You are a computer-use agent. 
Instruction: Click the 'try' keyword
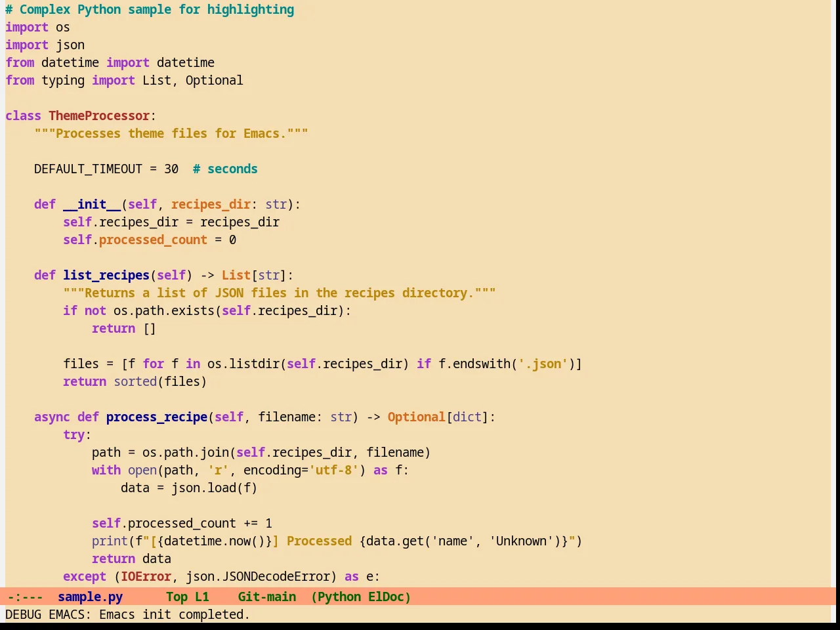pyautogui.click(x=73, y=434)
